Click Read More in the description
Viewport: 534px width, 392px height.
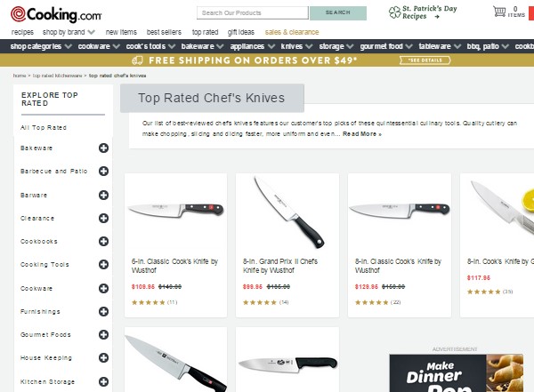pyautogui.click(x=362, y=134)
